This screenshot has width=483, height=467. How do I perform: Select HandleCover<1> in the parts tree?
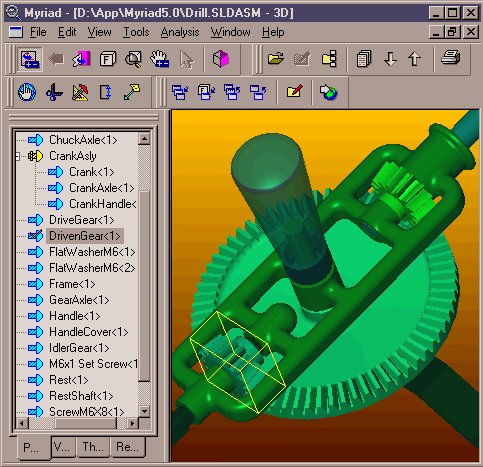coord(89,332)
